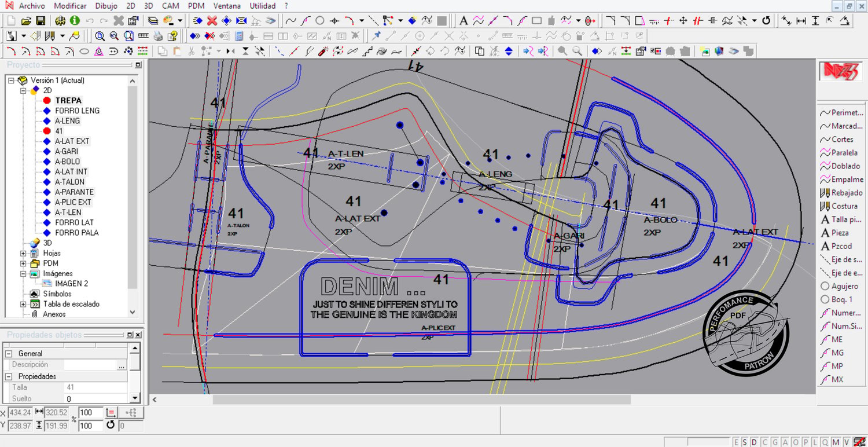Collapse the General properties section
Image resolution: width=868 pixels, height=447 pixels.
9,353
